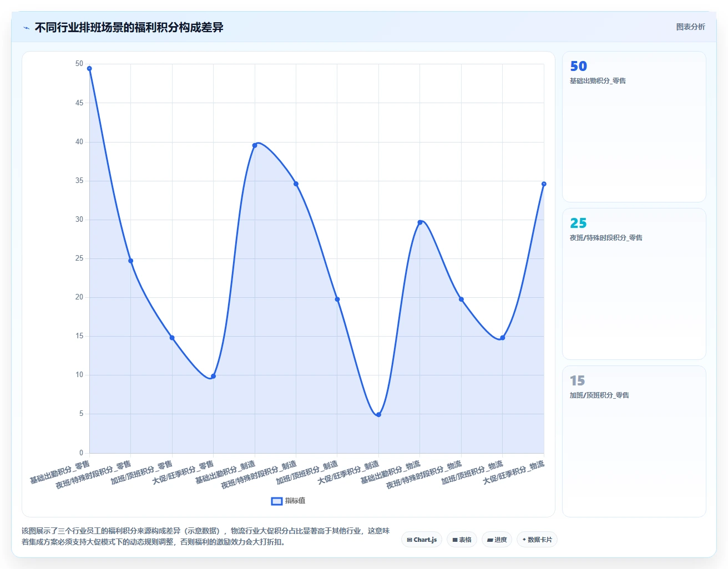Click the data point for 加班/顶班积分_制造
728x569 pixels.
tap(337, 299)
